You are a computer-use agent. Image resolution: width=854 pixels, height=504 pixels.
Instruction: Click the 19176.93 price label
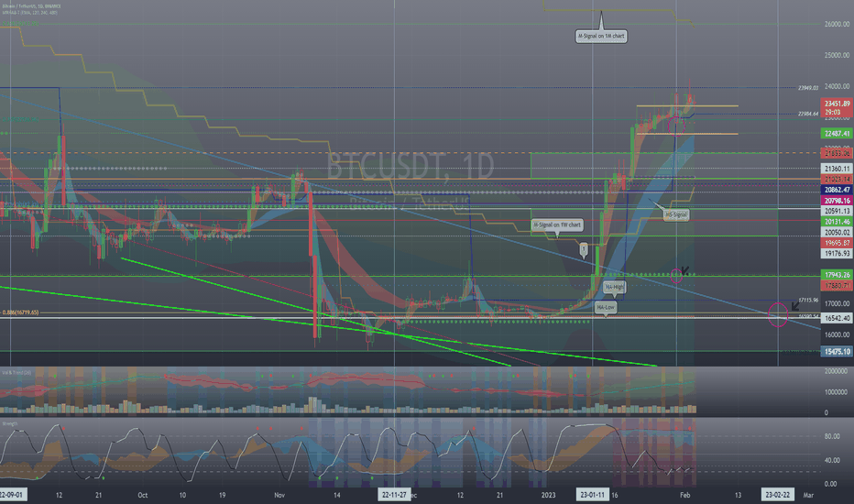tap(837, 254)
